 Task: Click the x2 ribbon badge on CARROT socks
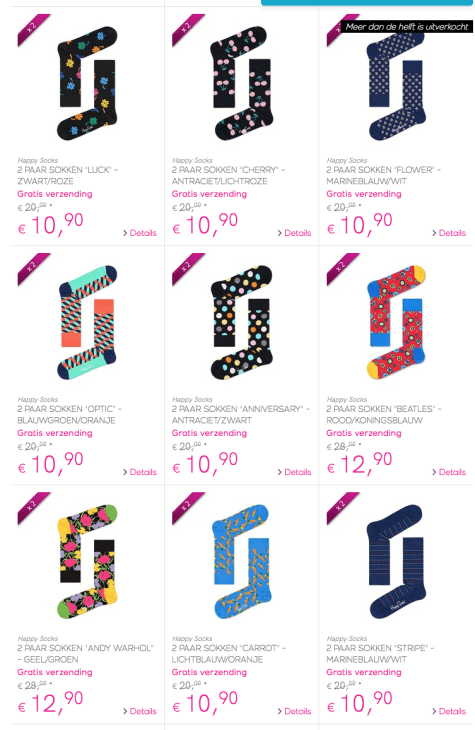pos(187,507)
